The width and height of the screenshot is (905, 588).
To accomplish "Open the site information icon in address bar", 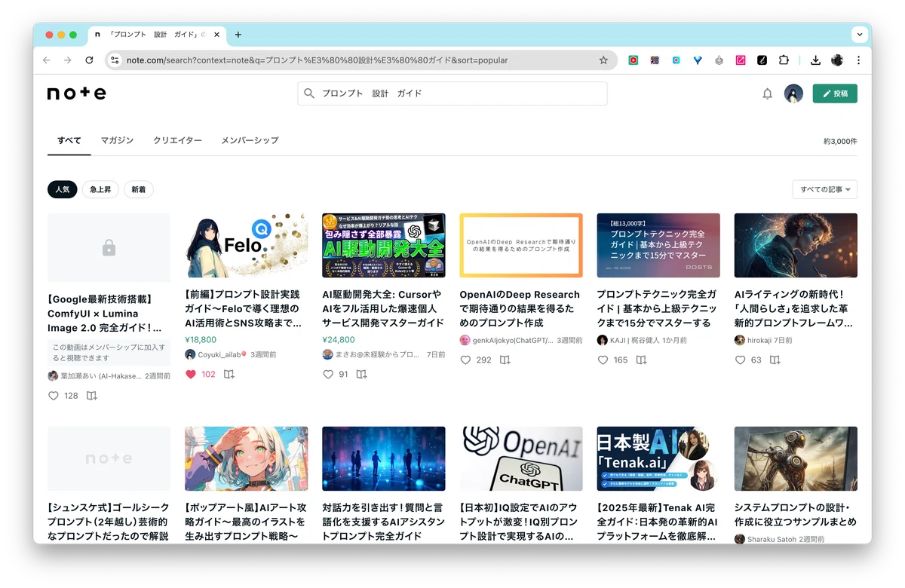I will 114,60.
